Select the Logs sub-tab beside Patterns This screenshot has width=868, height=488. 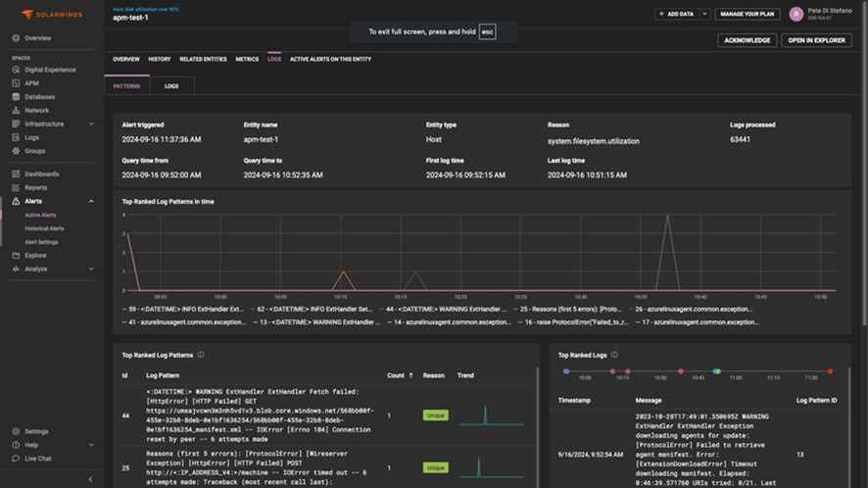coord(171,86)
